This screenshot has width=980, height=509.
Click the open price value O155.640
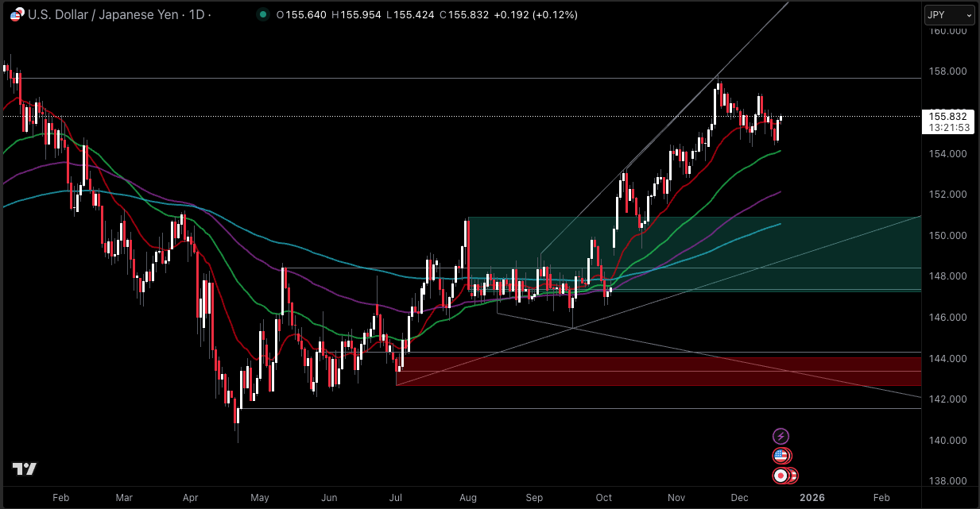tap(301, 15)
